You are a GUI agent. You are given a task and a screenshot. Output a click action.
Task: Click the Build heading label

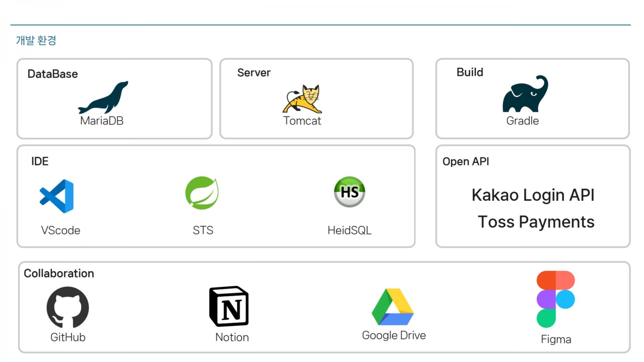(470, 72)
